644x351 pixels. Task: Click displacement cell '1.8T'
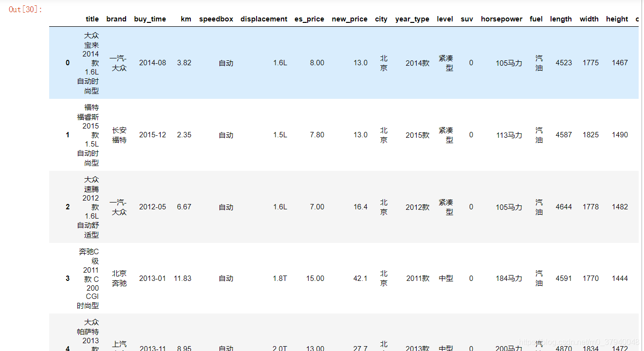pyautogui.click(x=280, y=278)
